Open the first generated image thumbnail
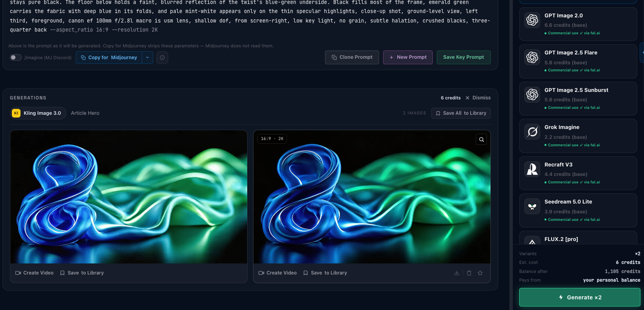 (129, 197)
